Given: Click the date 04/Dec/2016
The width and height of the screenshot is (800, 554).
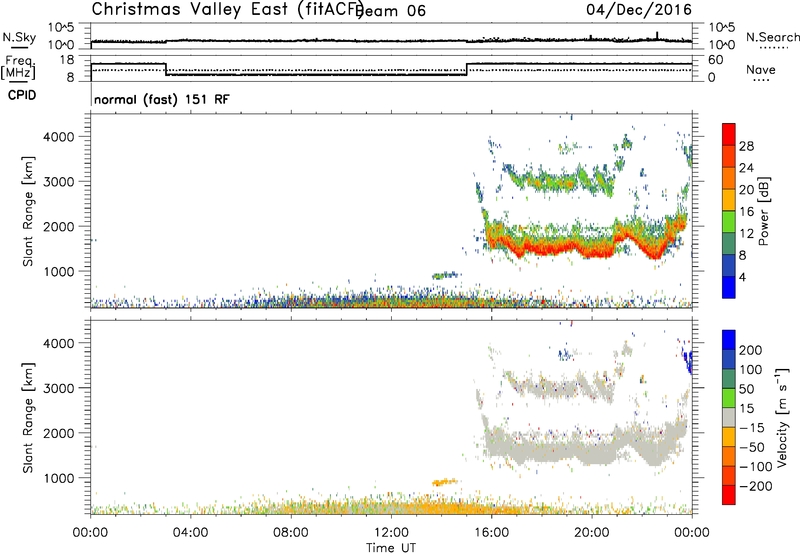Looking at the screenshot, I should coord(639,10).
